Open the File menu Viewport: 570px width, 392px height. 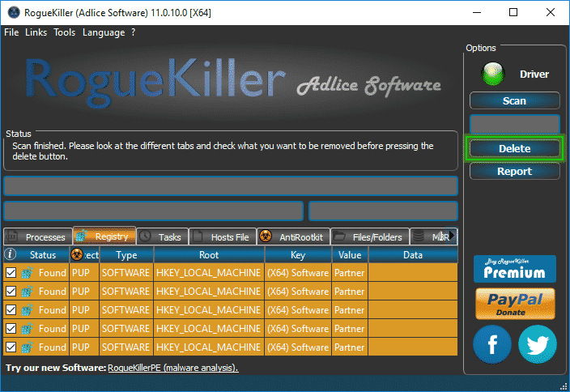point(11,32)
